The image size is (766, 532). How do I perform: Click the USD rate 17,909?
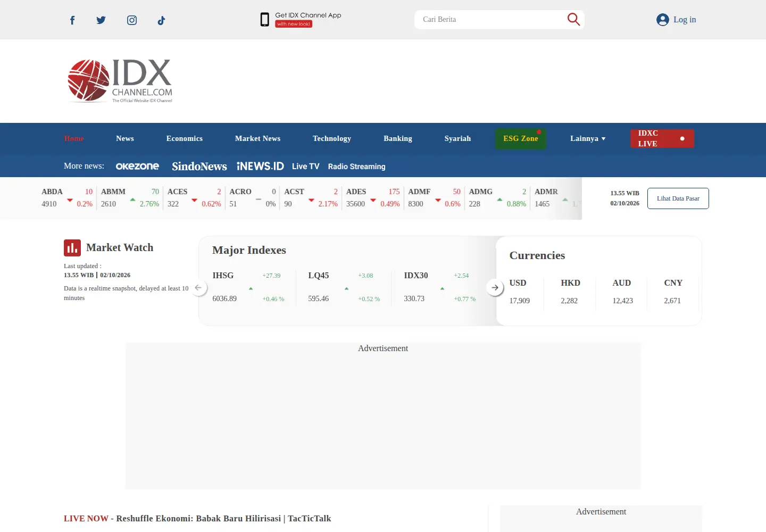pos(520,301)
